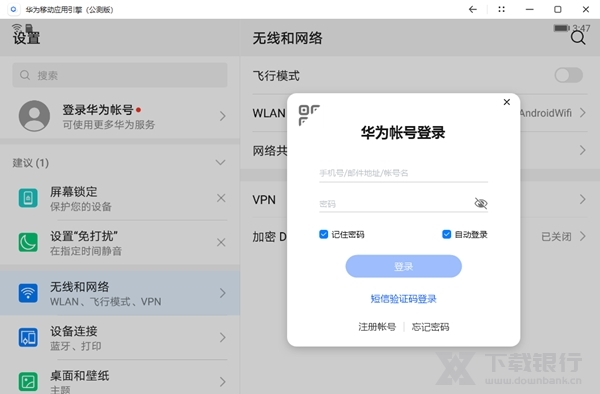Click the user avatar icon
This screenshot has width=600, height=394.
(34, 116)
